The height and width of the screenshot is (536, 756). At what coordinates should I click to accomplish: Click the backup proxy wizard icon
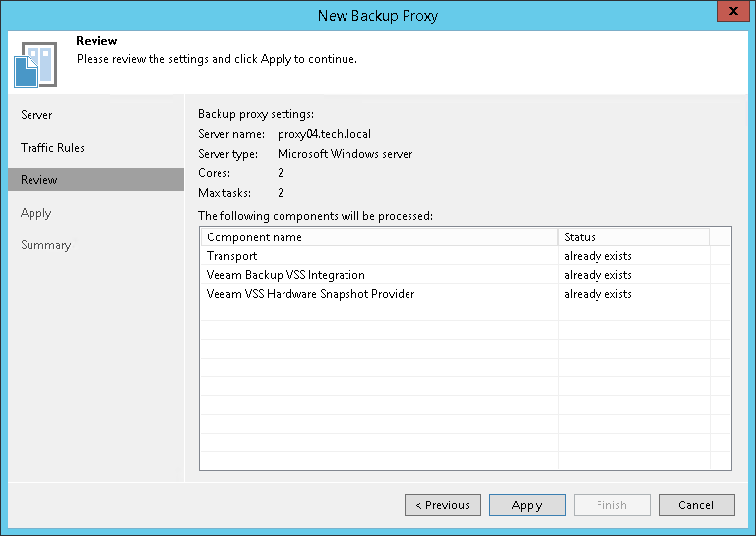[x=33, y=63]
